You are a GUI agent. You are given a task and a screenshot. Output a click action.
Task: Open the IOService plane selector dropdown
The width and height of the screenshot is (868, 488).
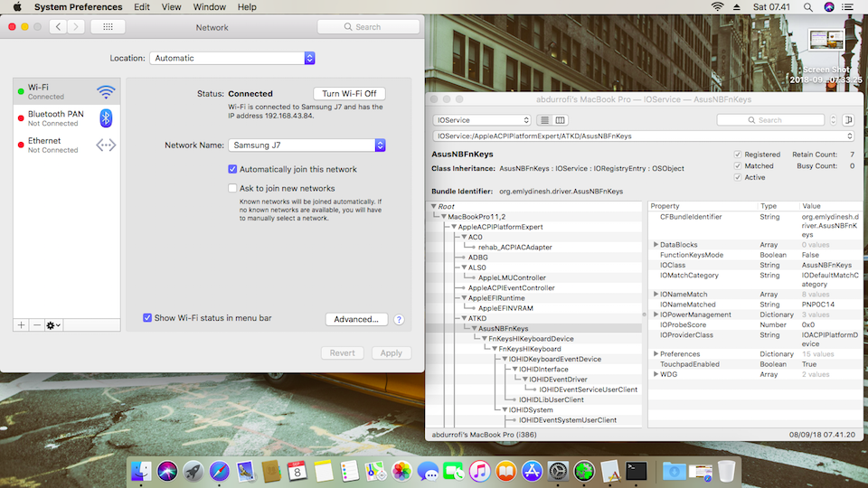click(483, 120)
